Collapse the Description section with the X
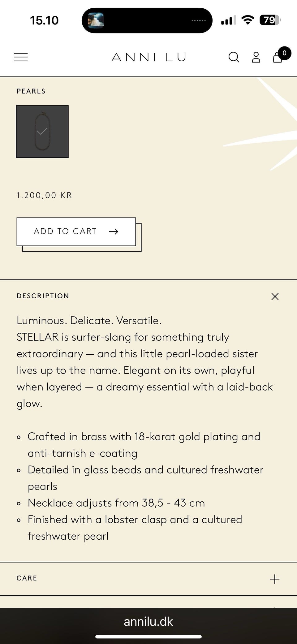Screen dimensions: 297x644 point(275,296)
